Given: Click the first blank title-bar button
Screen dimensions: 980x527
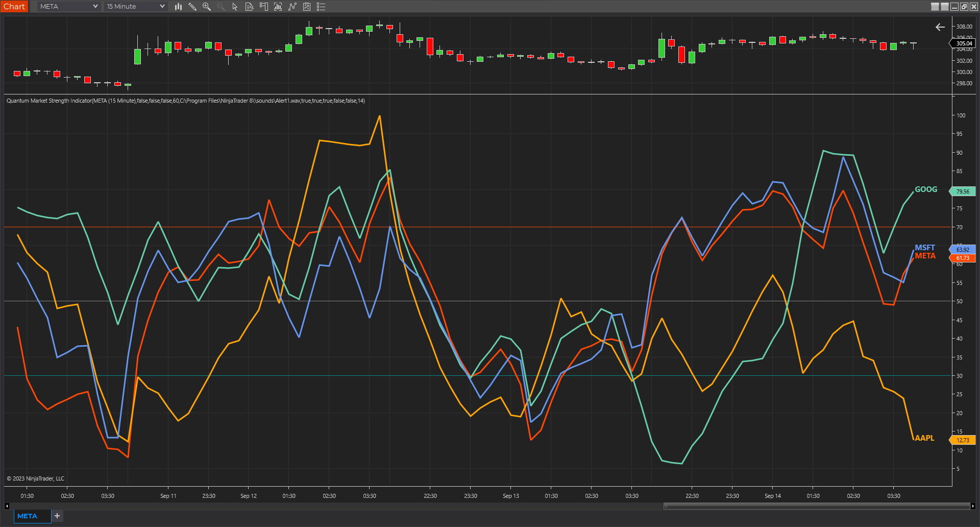Looking at the screenshot, I should 935,7.
